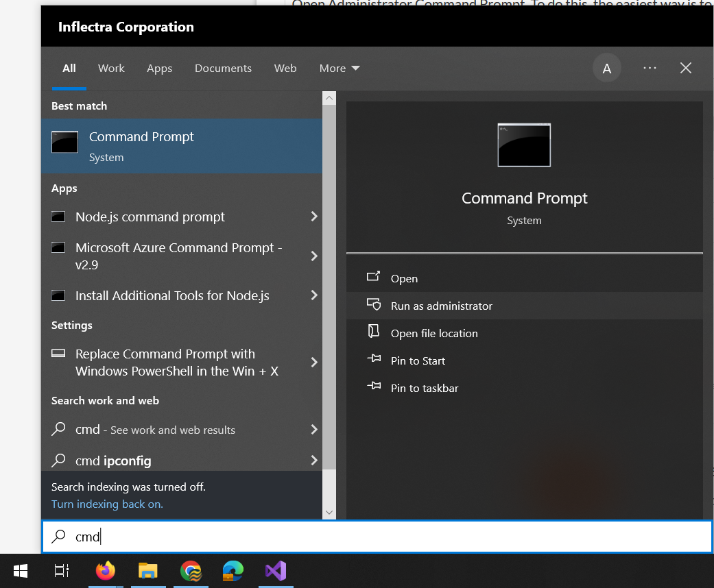Click the magnifier icon beside cmd ipconfig
The height and width of the screenshot is (588, 714).
[x=58, y=460]
